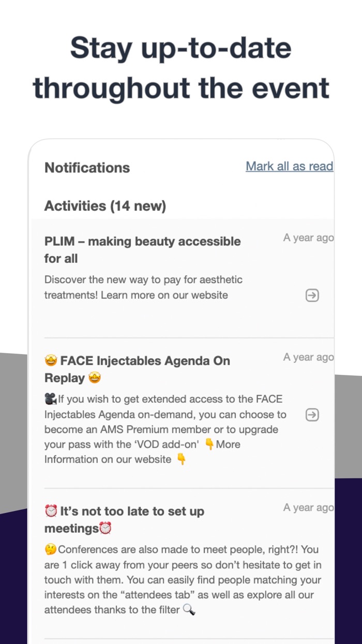
Task: Select Mark all as read
Action: [289, 166]
